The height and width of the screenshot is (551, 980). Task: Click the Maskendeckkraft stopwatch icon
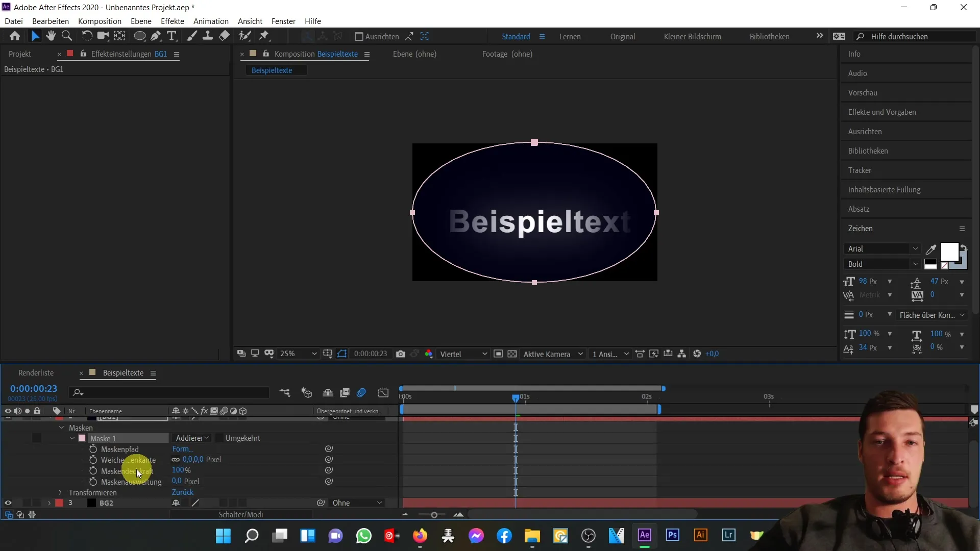[x=93, y=470]
